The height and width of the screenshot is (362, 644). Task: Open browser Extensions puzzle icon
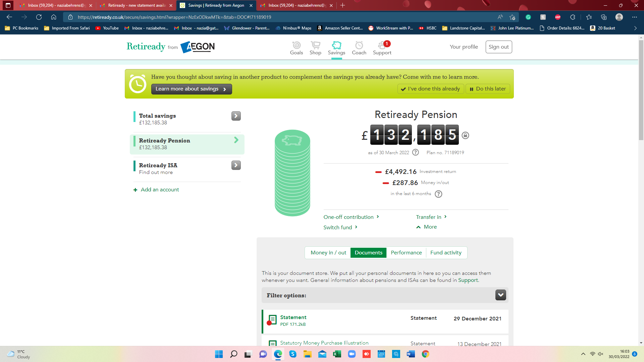pos(573,17)
